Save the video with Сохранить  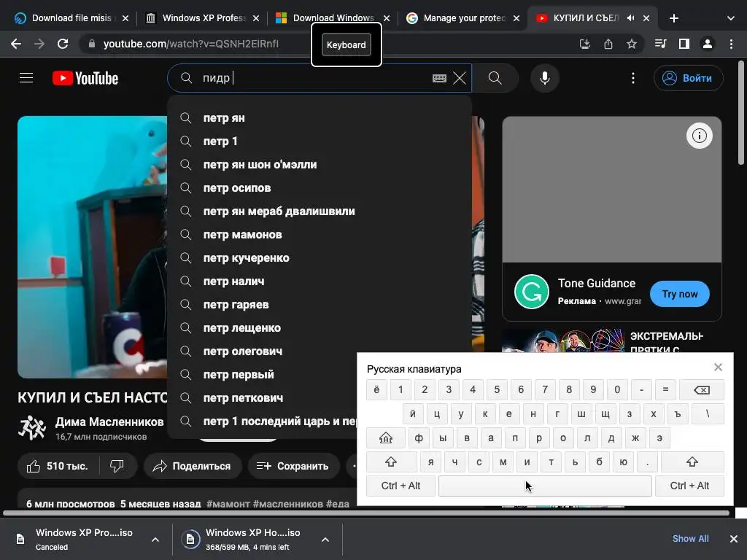[293, 466]
